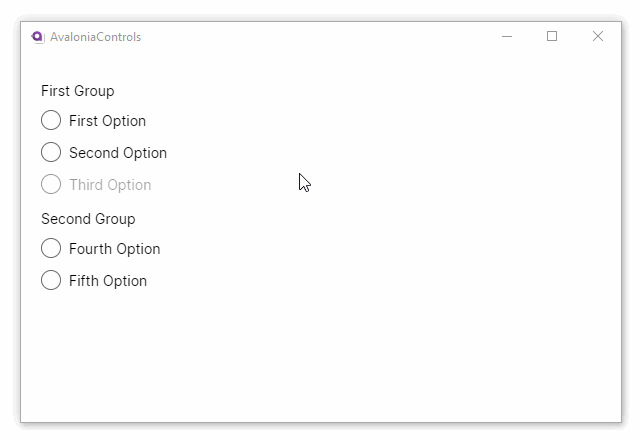
Task: Click the greyed-out "Third Option" text
Action: 110,185
